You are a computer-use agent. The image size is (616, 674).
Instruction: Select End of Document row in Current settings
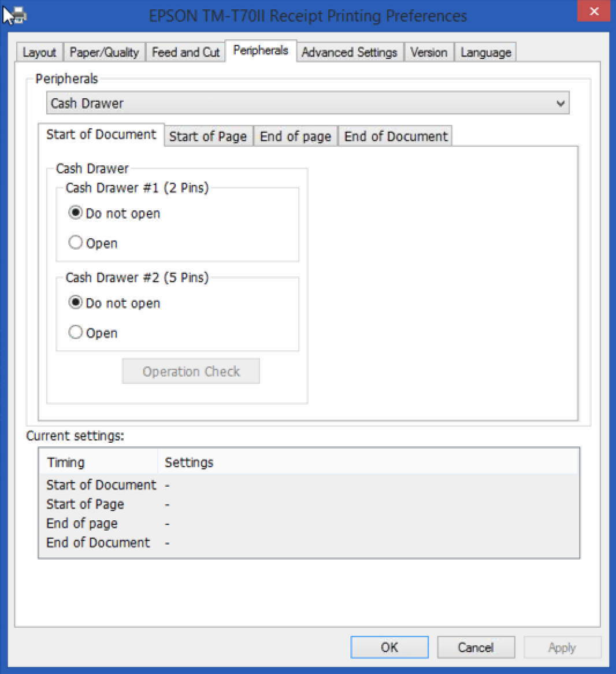tap(98, 543)
